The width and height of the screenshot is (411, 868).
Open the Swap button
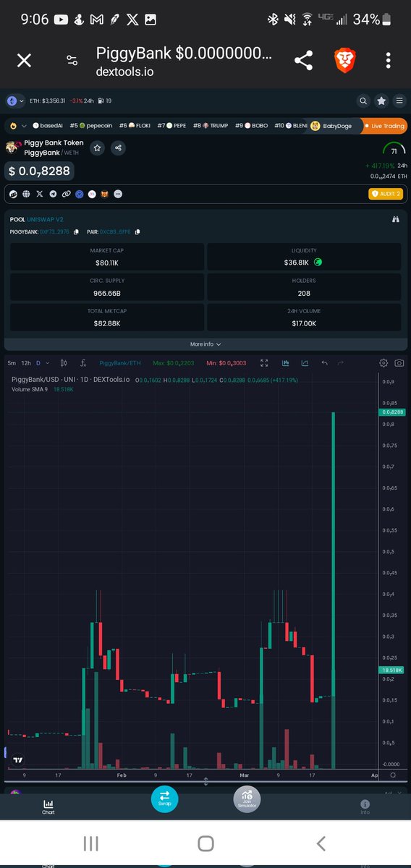tap(164, 798)
